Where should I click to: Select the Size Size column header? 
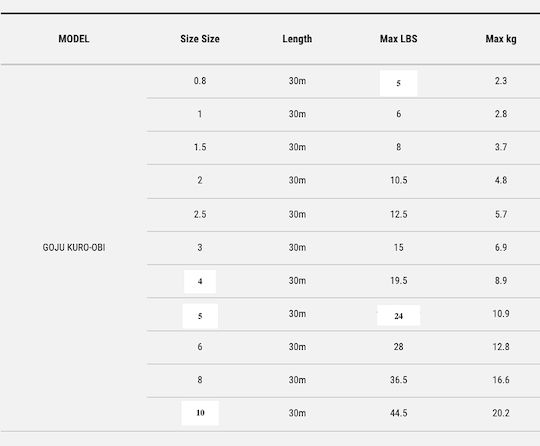point(200,39)
